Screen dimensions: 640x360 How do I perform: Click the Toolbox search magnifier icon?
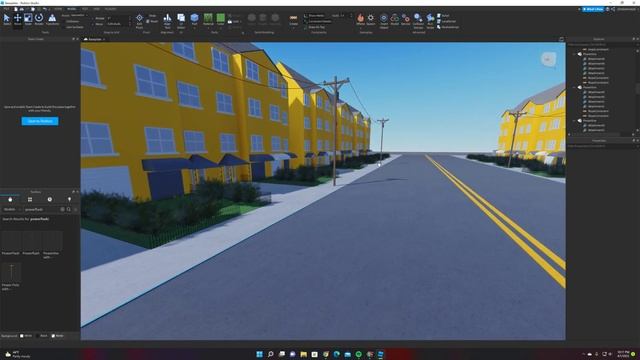click(69, 209)
